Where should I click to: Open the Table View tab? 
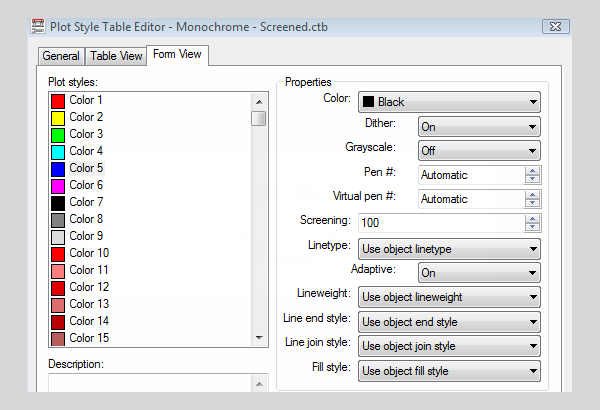116,56
